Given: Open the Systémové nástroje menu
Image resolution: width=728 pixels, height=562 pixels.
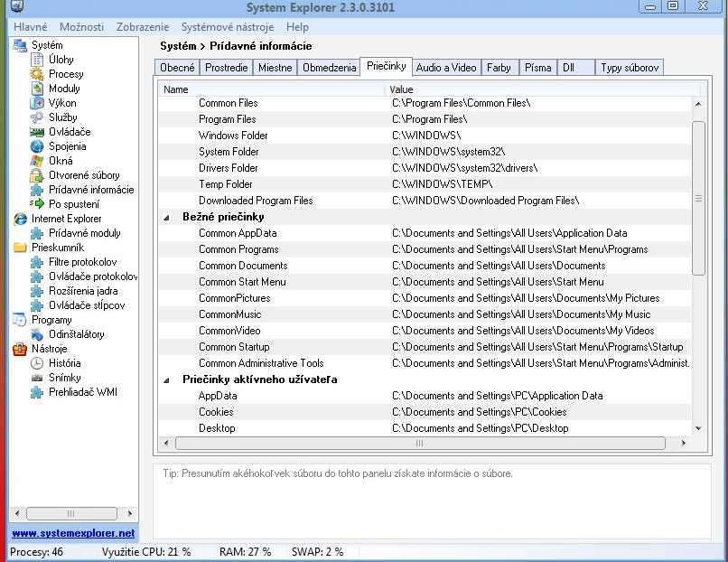Looking at the screenshot, I should tap(227, 27).
